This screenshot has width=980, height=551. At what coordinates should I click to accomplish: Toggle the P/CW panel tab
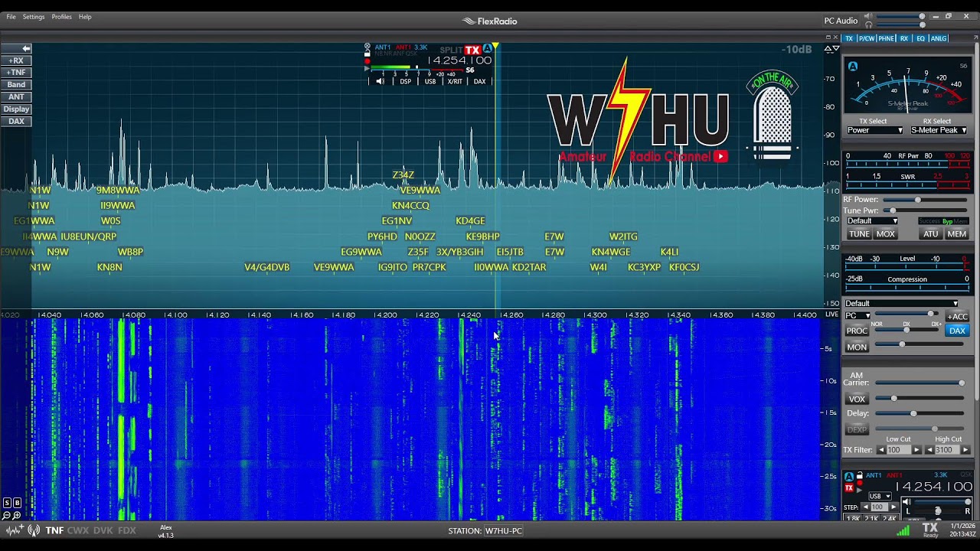click(866, 38)
